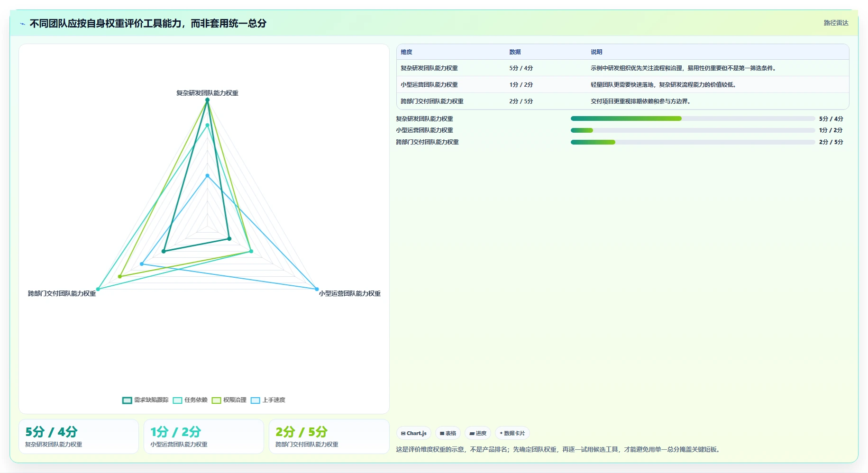Click the footnote starting 这是评价维度权重的示意

pyautogui.click(x=559, y=449)
